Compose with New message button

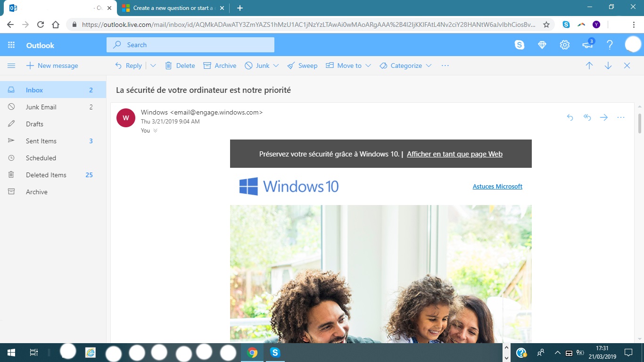(52, 66)
